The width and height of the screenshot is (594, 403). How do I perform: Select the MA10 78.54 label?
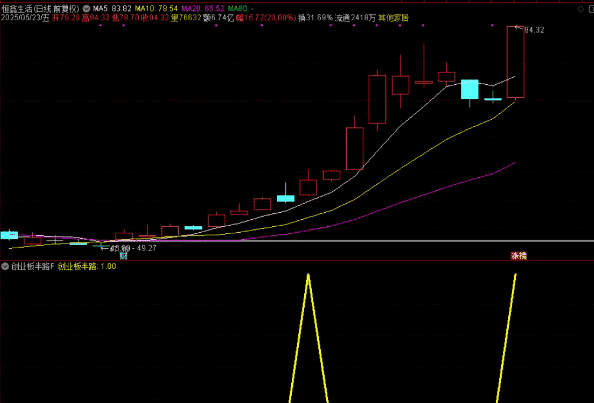[156, 8]
